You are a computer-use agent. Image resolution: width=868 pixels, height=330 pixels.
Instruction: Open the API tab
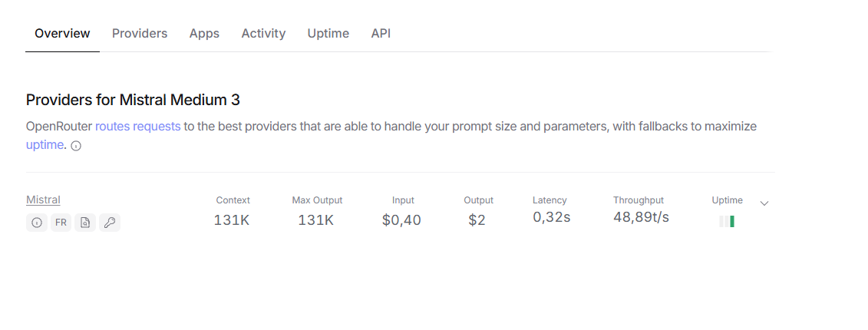[x=381, y=33]
